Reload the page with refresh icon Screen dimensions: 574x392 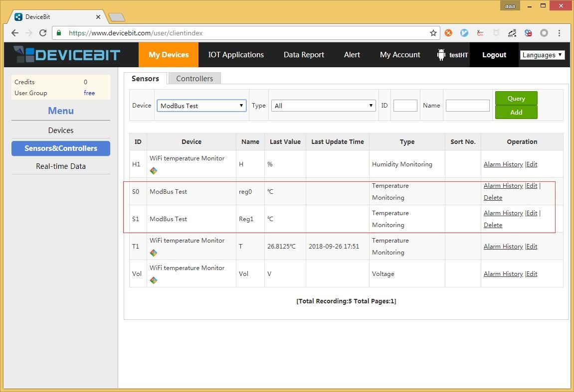point(43,33)
